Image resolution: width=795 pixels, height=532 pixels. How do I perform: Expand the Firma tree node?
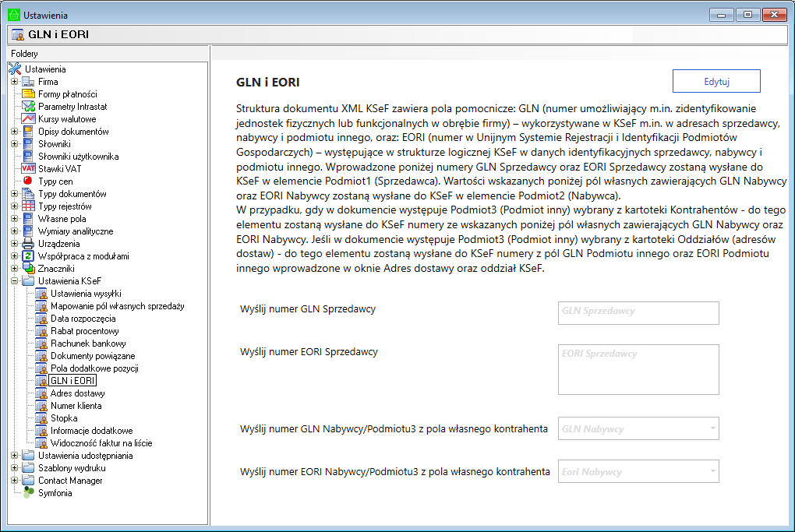[x=14, y=82]
